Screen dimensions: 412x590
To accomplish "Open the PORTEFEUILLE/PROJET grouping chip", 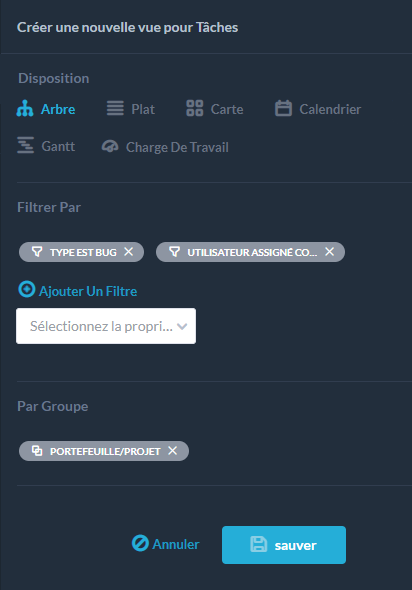I will [x=96, y=451].
